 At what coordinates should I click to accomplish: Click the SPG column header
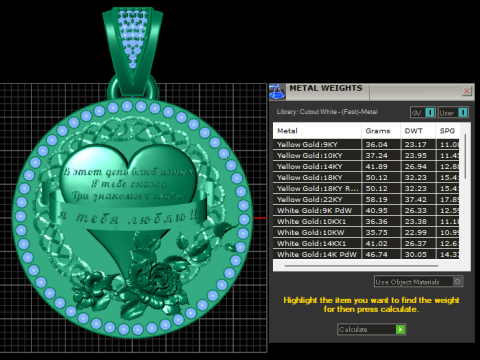447,131
